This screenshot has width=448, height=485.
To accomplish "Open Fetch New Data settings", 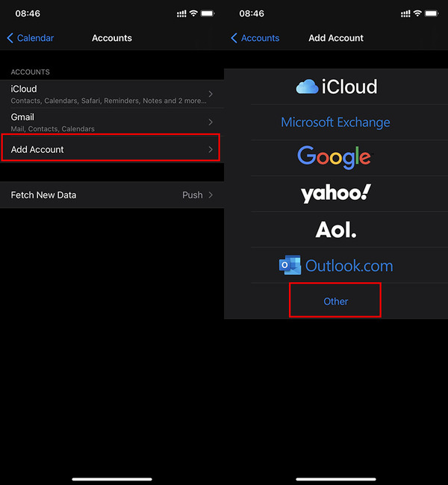I will click(x=105, y=195).
